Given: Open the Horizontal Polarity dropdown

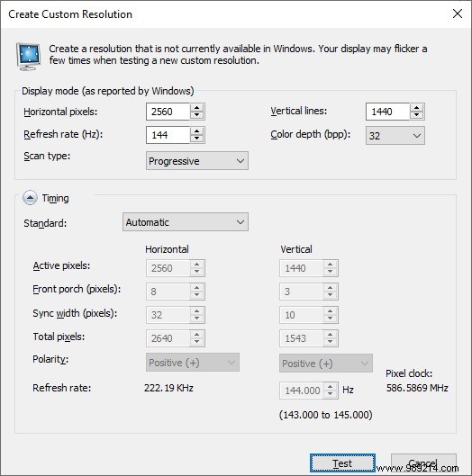Looking at the screenshot, I should [x=193, y=363].
